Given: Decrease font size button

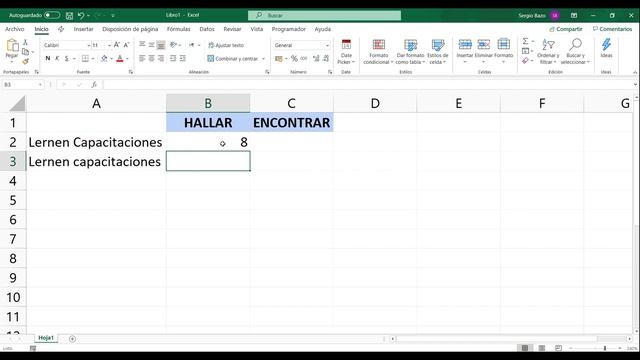Looking at the screenshot, I should point(126,45).
